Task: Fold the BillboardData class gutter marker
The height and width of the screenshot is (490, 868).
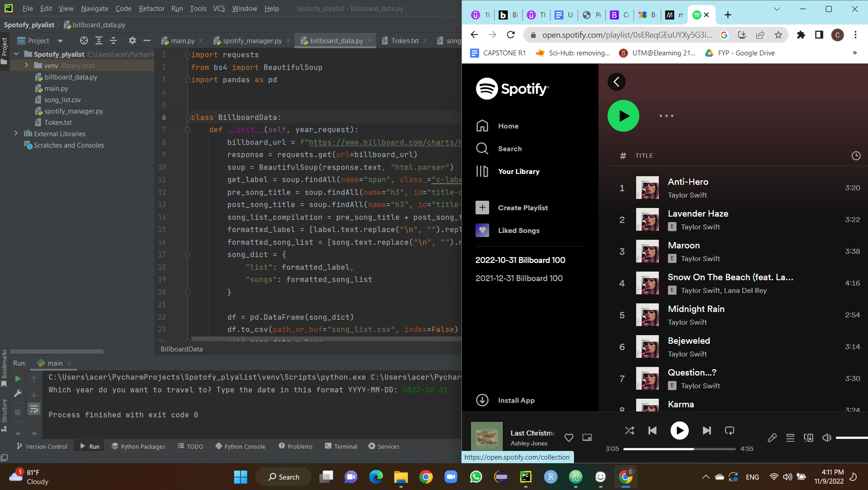Action: point(187,117)
